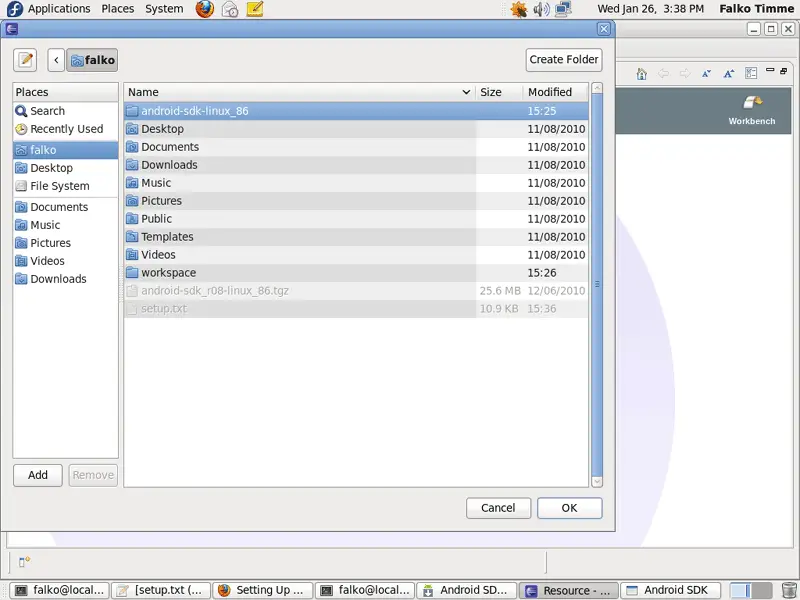Switch to Setting Up Firefox taskbar window

(x=263, y=590)
